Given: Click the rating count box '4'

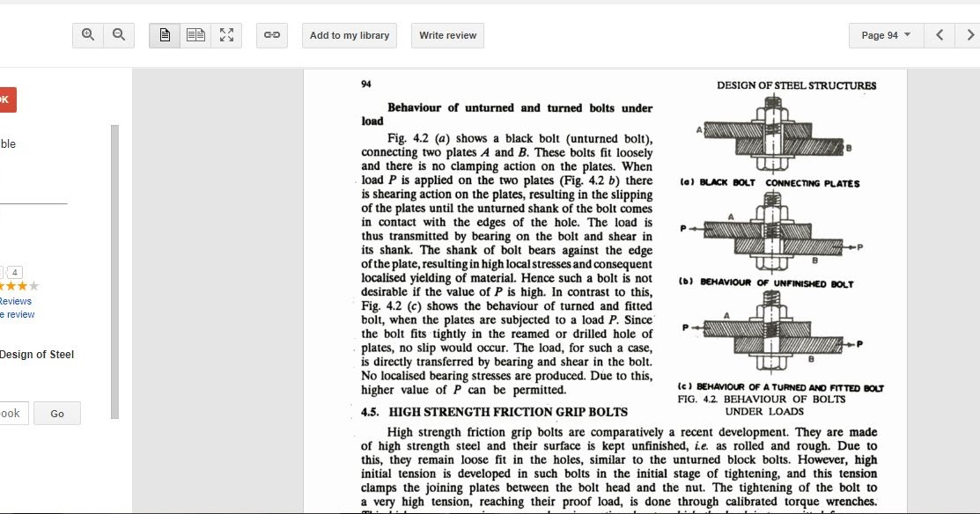Looking at the screenshot, I should [14, 272].
